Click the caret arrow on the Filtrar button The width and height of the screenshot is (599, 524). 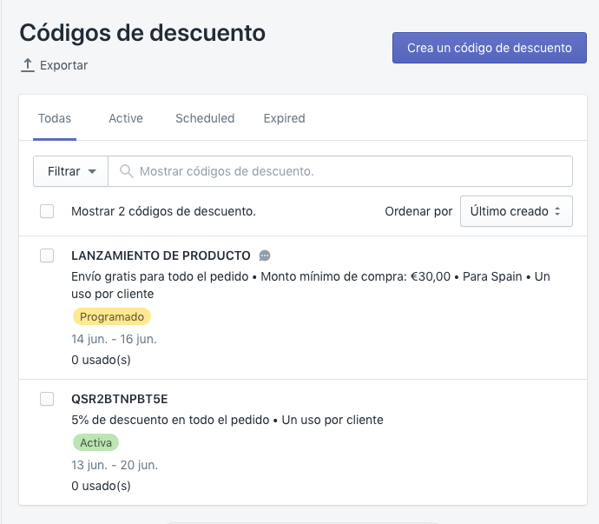point(92,171)
